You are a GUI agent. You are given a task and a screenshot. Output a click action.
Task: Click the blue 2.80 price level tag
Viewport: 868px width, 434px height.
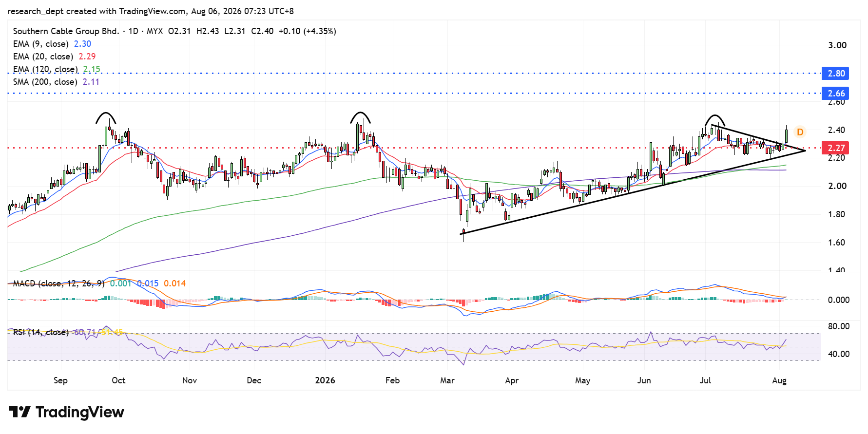pos(835,74)
